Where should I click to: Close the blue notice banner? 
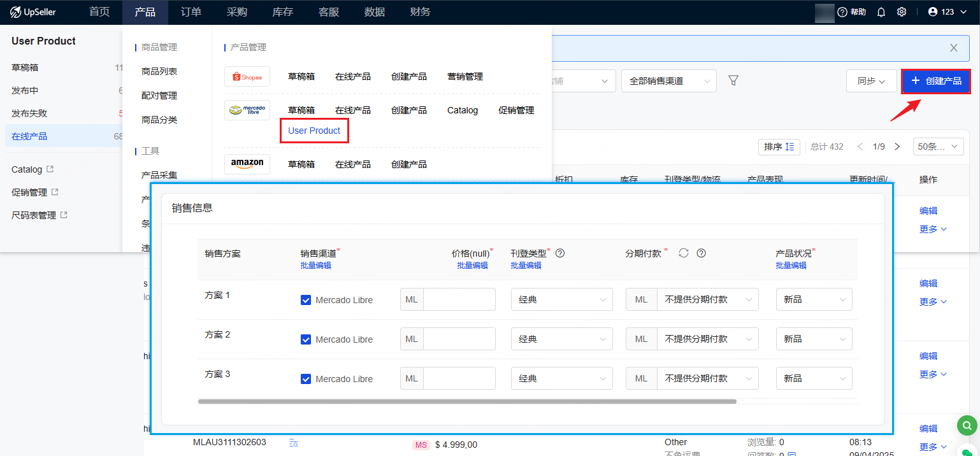[x=954, y=48]
